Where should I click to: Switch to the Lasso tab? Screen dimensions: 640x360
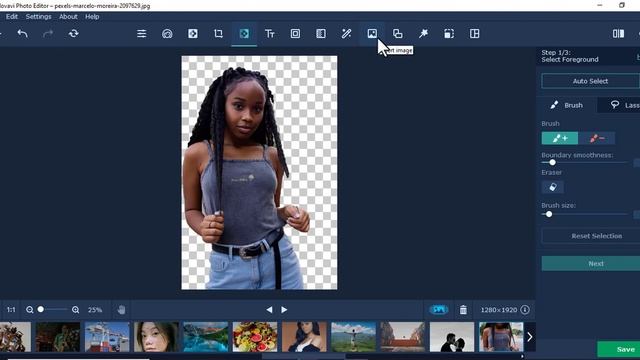(619, 105)
